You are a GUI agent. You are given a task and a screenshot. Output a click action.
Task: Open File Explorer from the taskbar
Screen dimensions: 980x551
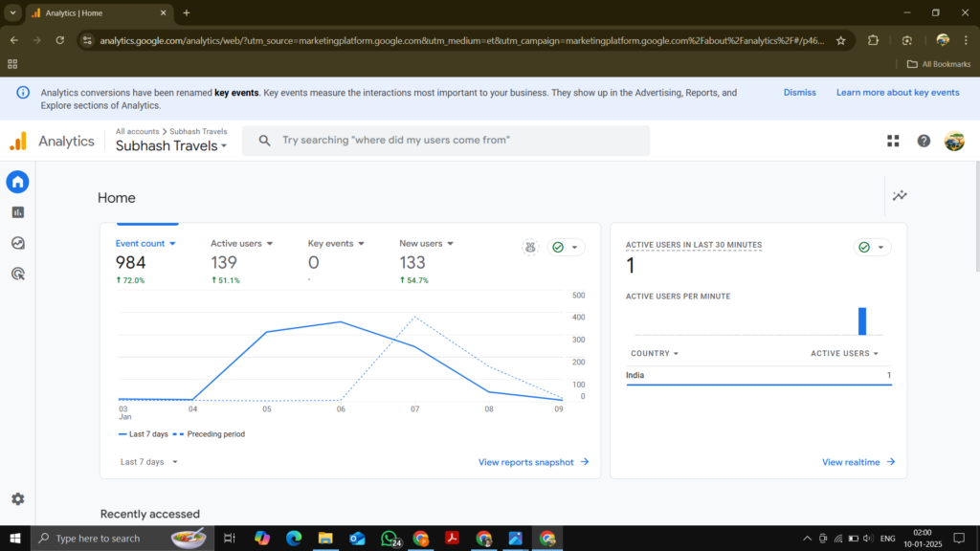pos(325,539)
